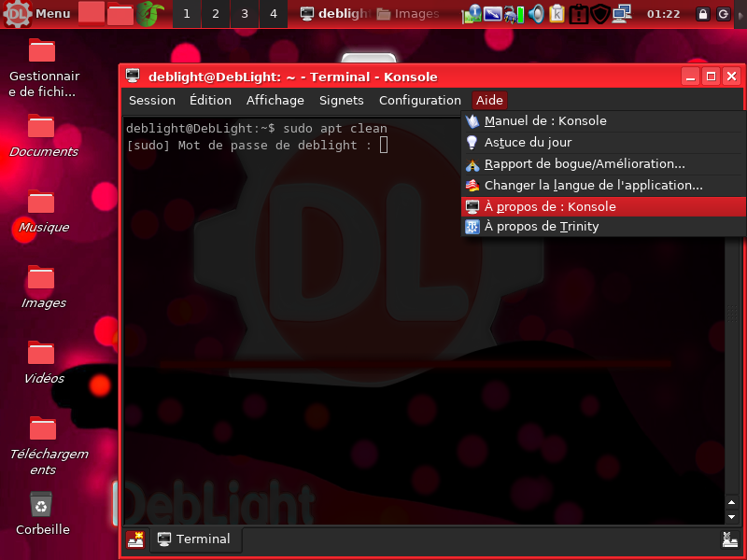
Task: Click the logout icon in top panel
Action: tap(724, 14)
